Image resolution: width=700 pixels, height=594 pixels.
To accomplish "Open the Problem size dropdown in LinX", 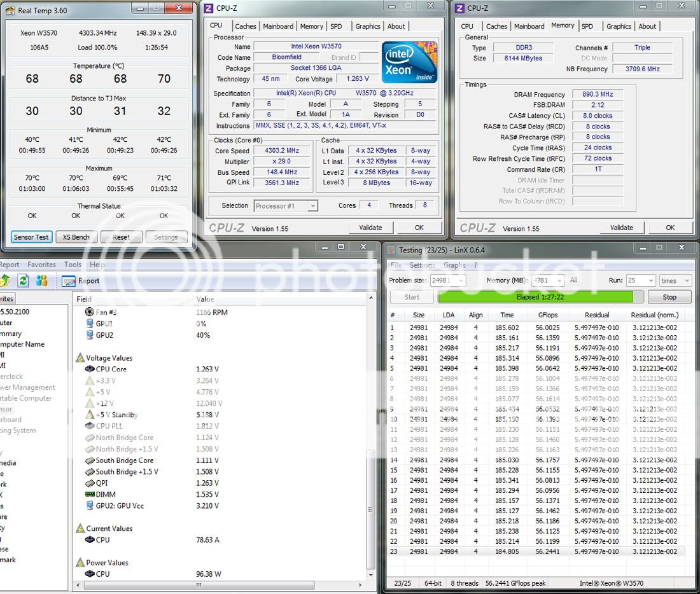I will tap(461, 280).
